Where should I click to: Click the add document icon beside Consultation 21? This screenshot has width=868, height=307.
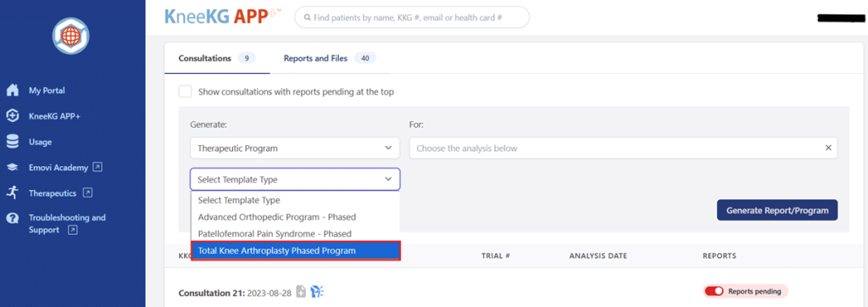301,292
